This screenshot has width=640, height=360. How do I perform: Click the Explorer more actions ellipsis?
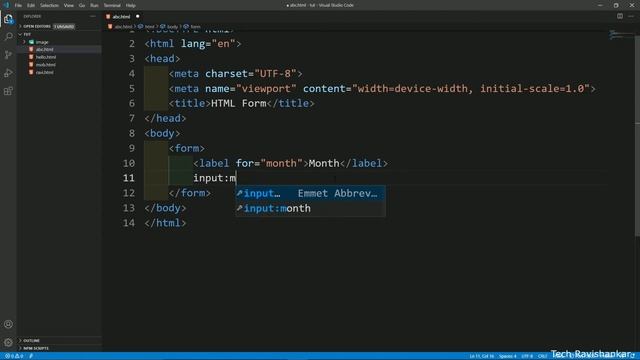tap(93, 16)
